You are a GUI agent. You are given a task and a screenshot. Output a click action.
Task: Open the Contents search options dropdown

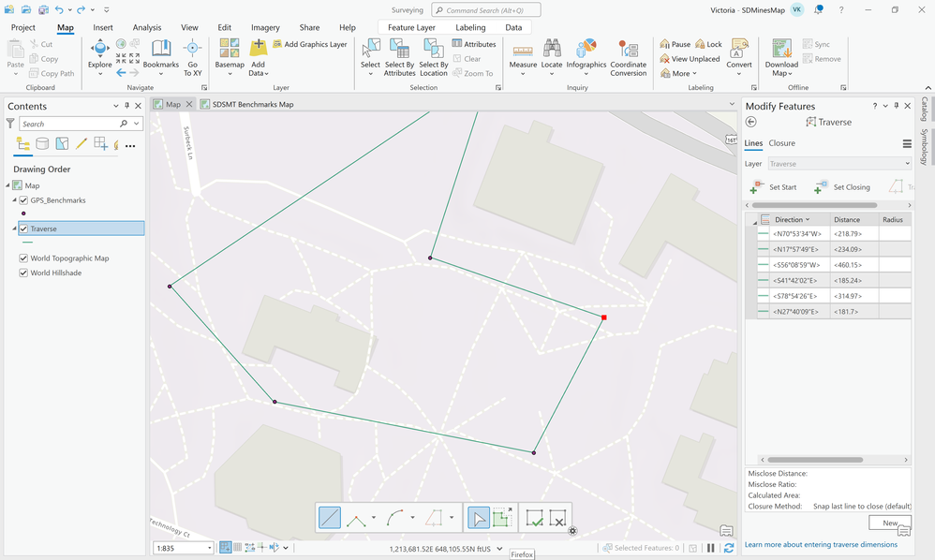click(137, 124)
